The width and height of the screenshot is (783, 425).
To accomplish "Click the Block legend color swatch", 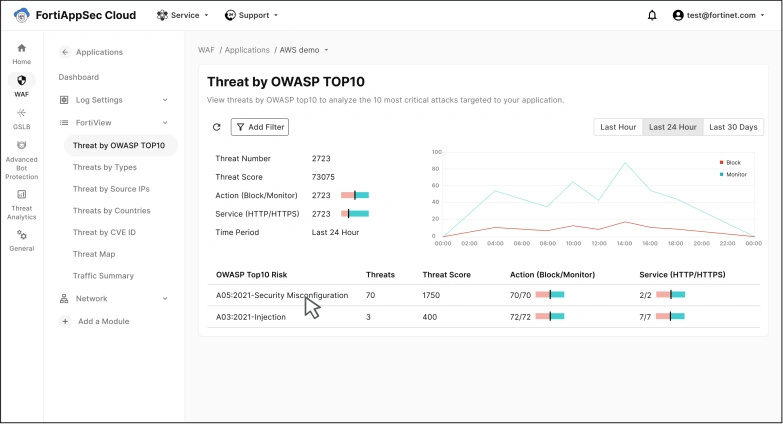I will click(x=721, y=162).
